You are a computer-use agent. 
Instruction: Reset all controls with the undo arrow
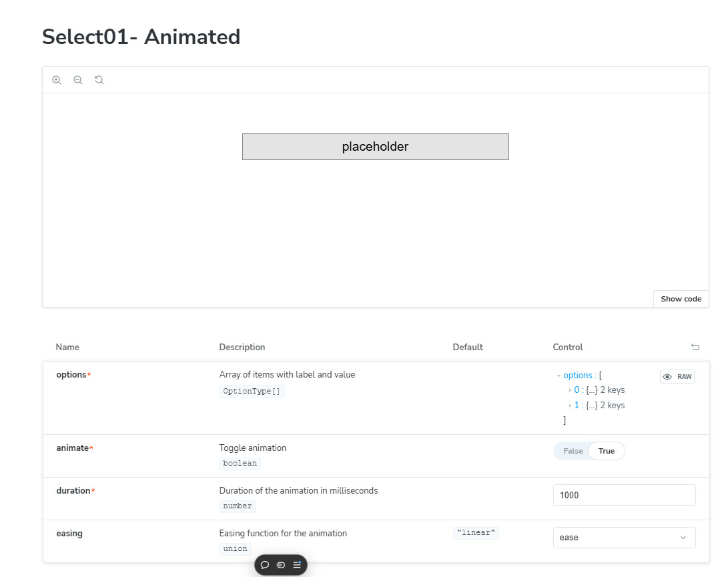(695, 347)
